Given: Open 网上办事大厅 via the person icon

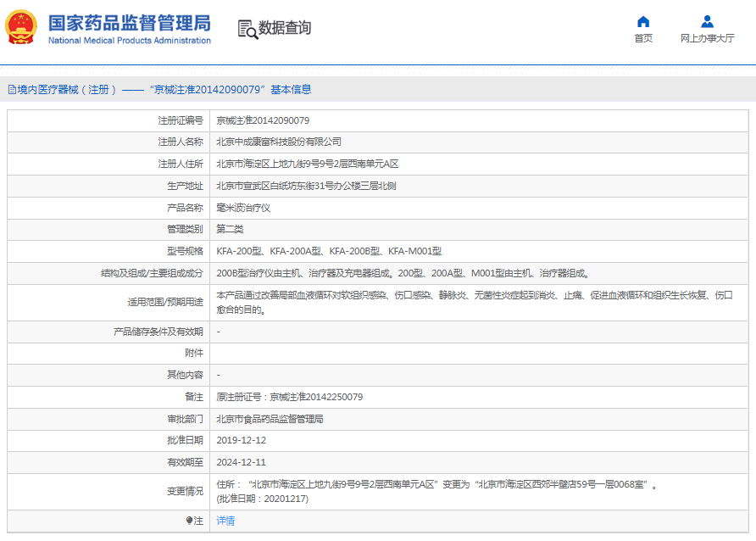Looking at the screenshot, I should 707,22.
